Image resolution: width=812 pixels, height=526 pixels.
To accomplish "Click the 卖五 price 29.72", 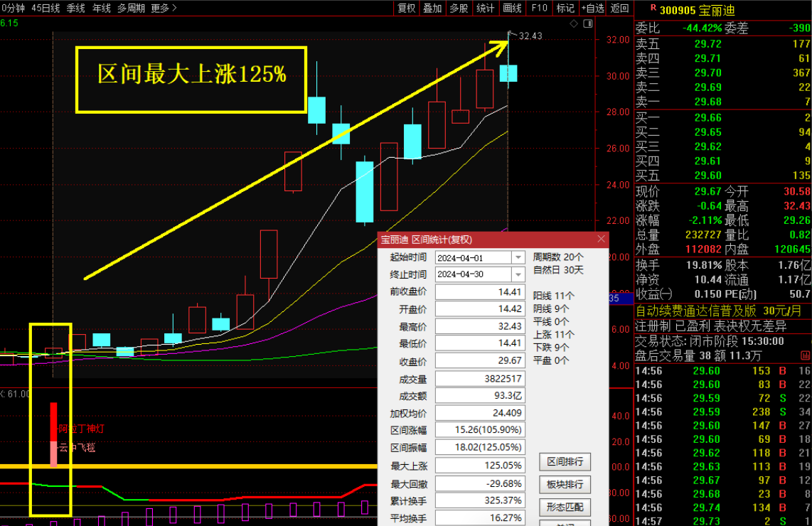I will coord(708,44).
